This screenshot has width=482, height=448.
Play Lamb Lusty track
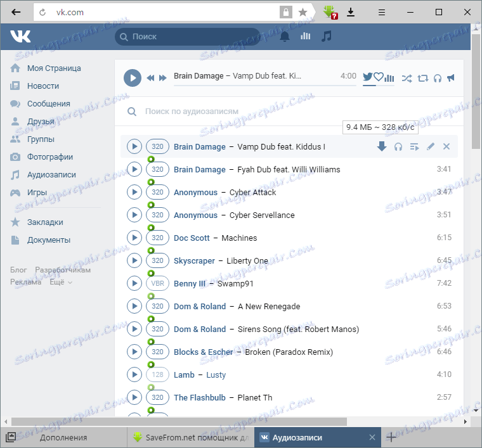pos(134,374)
